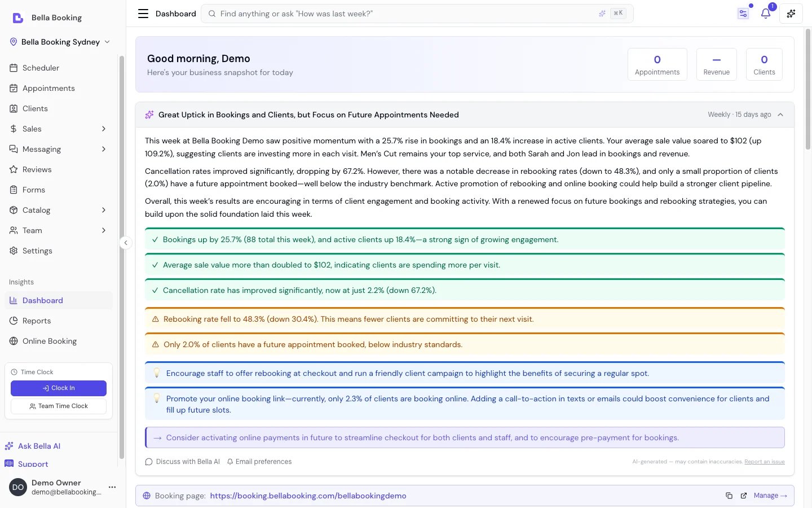The width and height of the screenshot is (812, 508).
Task: Open the Scheduler calendar icon
Action: click(14, 68)
